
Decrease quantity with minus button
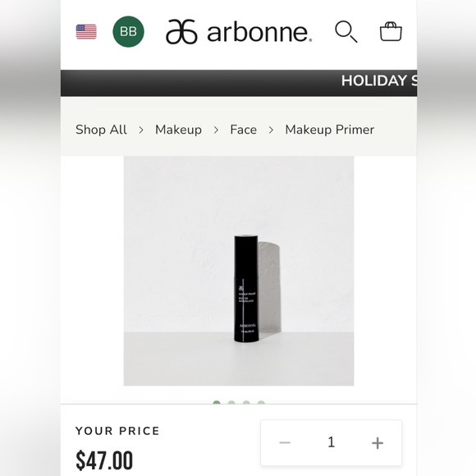285,442
